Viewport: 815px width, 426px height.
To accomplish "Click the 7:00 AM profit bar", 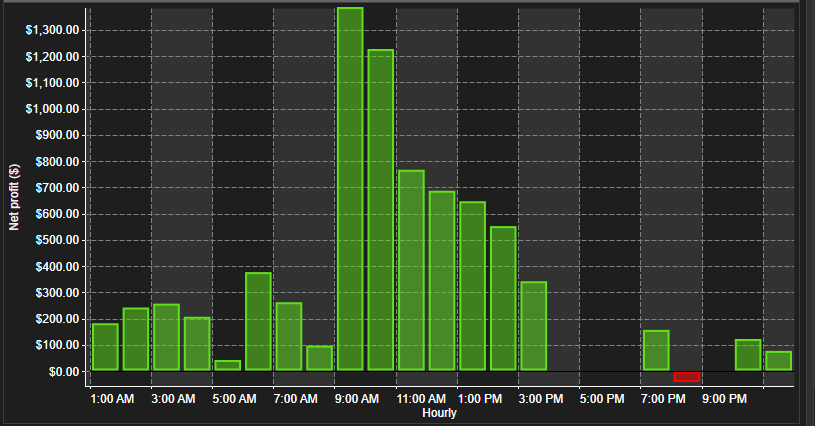I will point(289,336).
